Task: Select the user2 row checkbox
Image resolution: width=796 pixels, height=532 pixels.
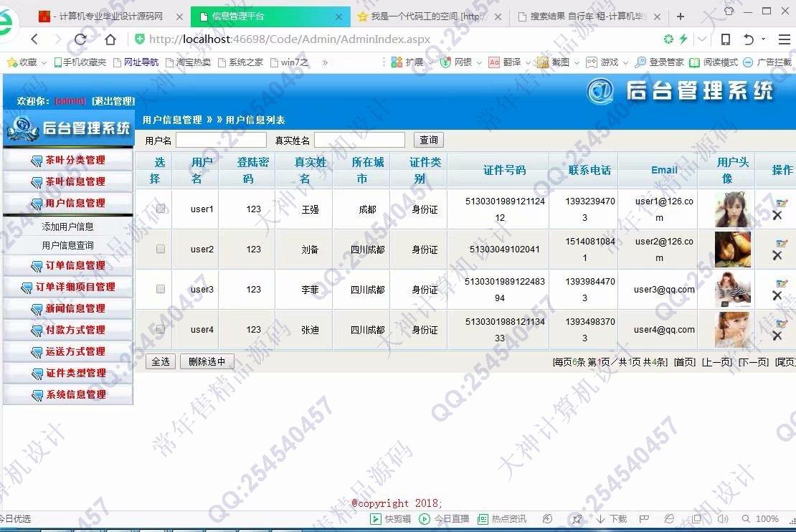Action: 161,249
